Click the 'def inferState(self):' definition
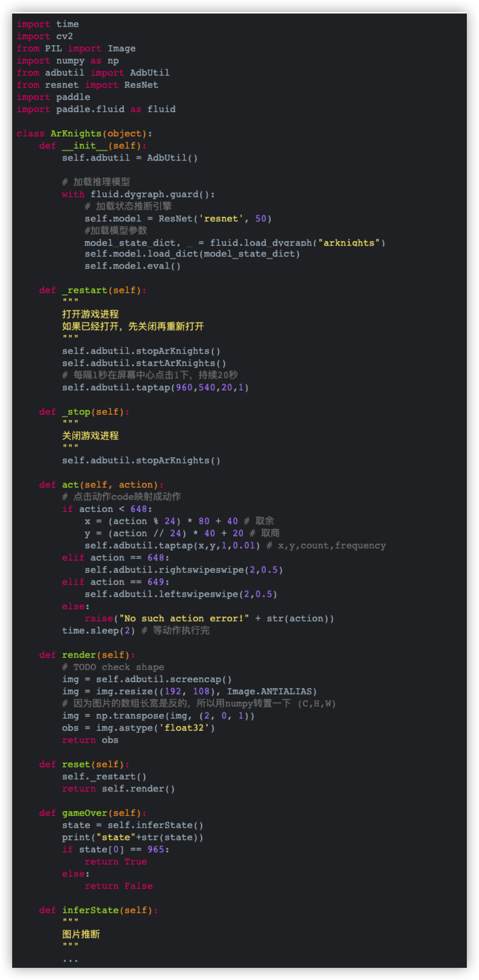Screen dimensions: 479x980 pyautogui.click(x=99, y=911)
